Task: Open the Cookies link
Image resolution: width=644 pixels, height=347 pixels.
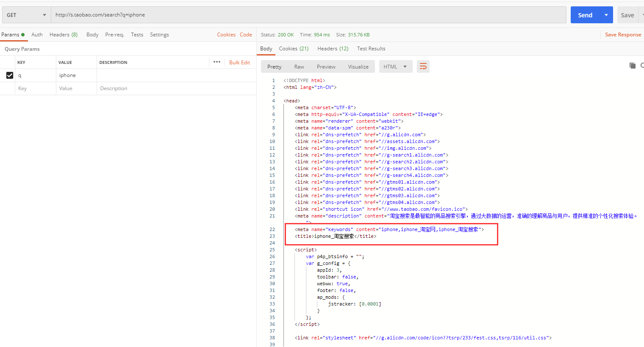Action: point(226,35)
